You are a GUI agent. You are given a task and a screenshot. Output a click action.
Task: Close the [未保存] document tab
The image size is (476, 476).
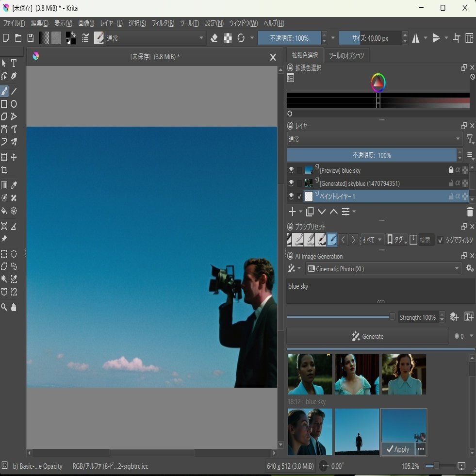pyautogui.click(x=273, y=57)
